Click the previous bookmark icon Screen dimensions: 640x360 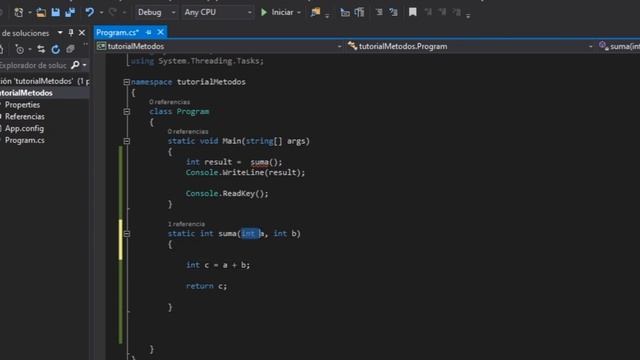(428, 12)
